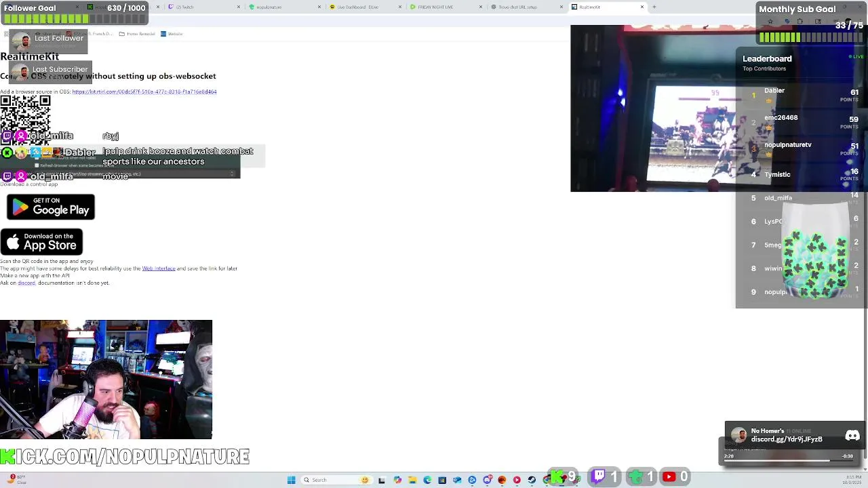This screenshot has width=868, height=488.
Task: Open the Home Remodel bookmarks folder
Action: coord(137,34)
